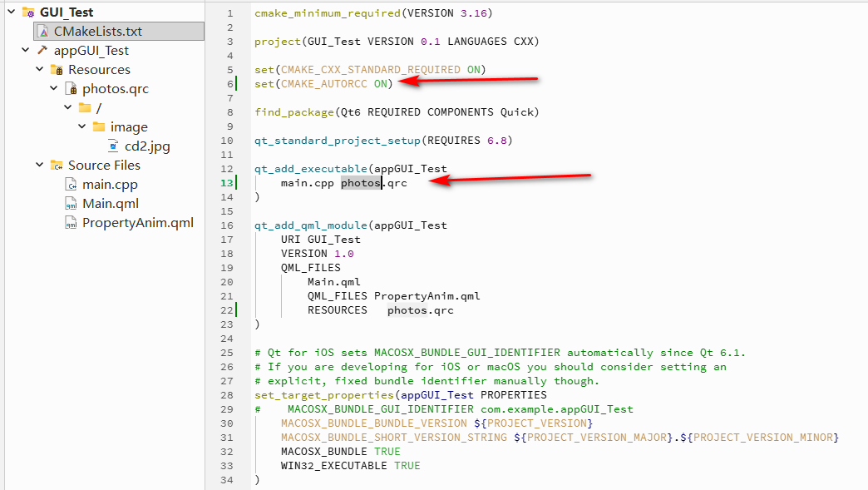Viewport: 868px width, 490px height.
Task: Click the CMakeLists.txt file icon
Action: (x=43, y=32)
